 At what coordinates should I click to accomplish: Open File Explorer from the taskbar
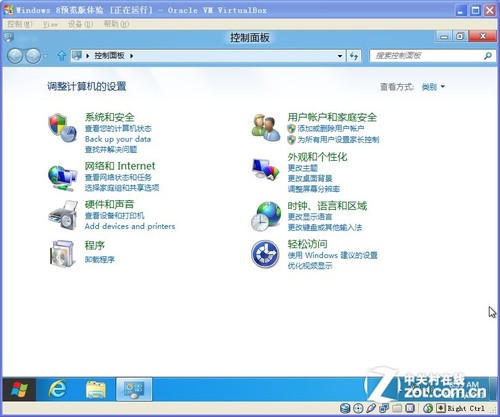click(96, 389)
